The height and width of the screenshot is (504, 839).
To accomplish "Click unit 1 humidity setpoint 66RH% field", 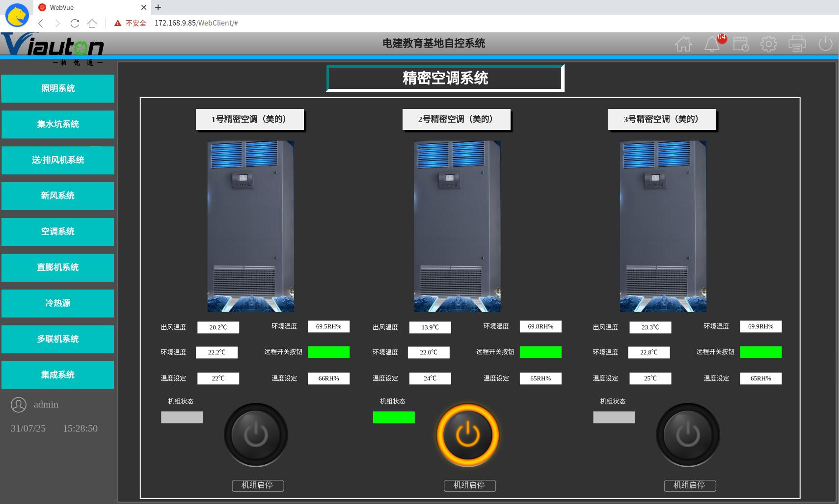I will tap(329, 378).
